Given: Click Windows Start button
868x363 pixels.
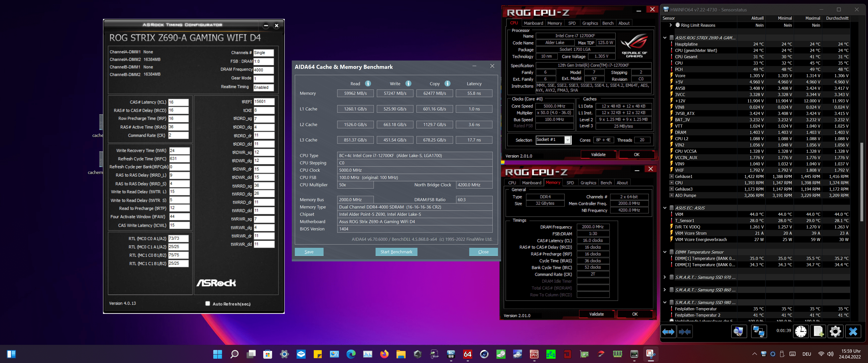Looking at the screenshot, I should [x=218, y=354].
